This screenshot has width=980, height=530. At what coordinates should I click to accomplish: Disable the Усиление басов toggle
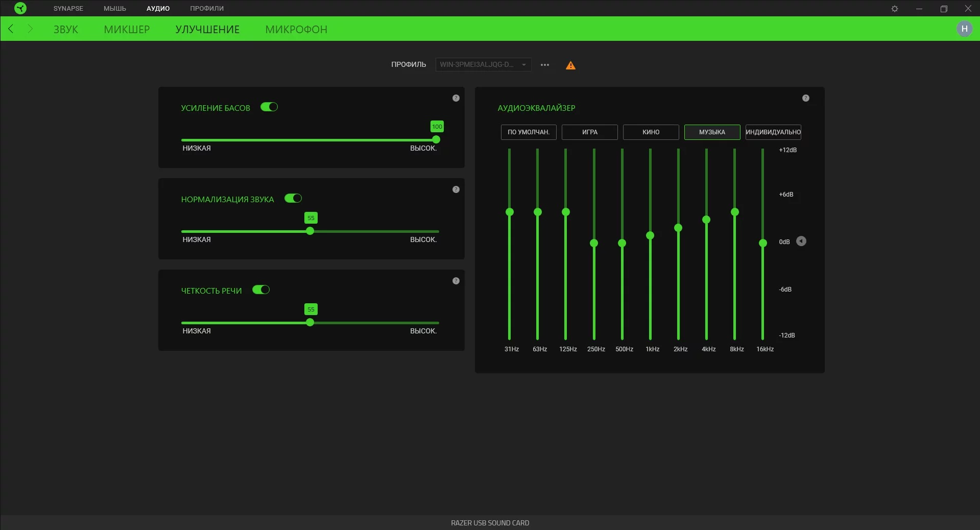[x=269, y=107]
